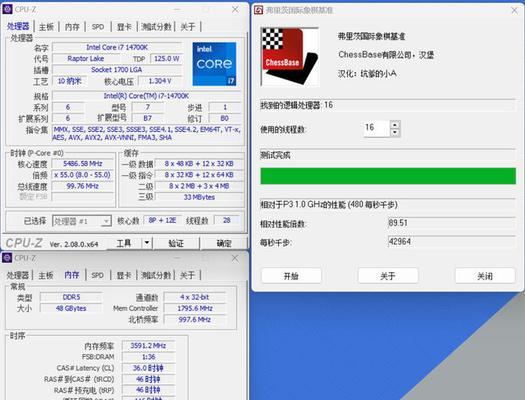Open the 处理器 tab in top CPU-Z window
The image size is (525, 400).
[18, 26]
